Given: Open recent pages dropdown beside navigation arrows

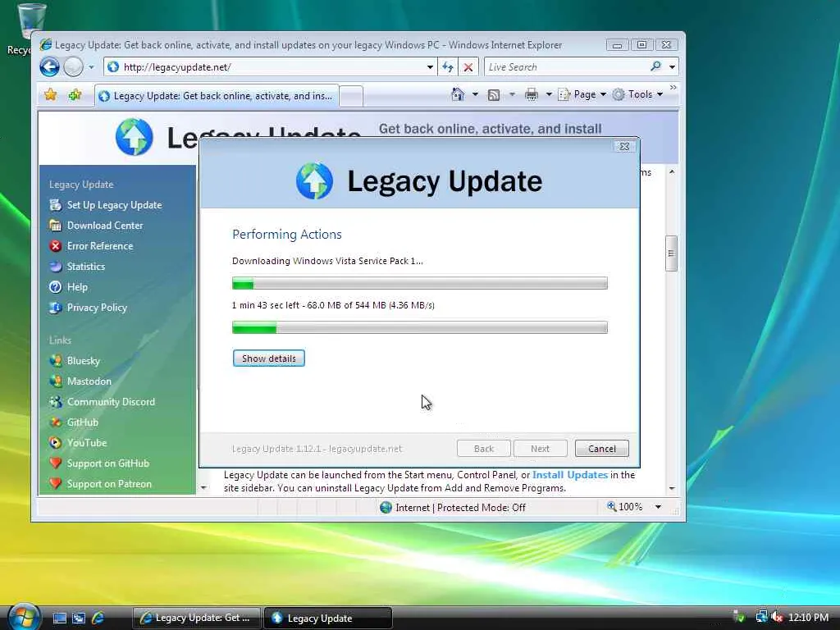Looking at the screenshot, I should pos(91,67).
